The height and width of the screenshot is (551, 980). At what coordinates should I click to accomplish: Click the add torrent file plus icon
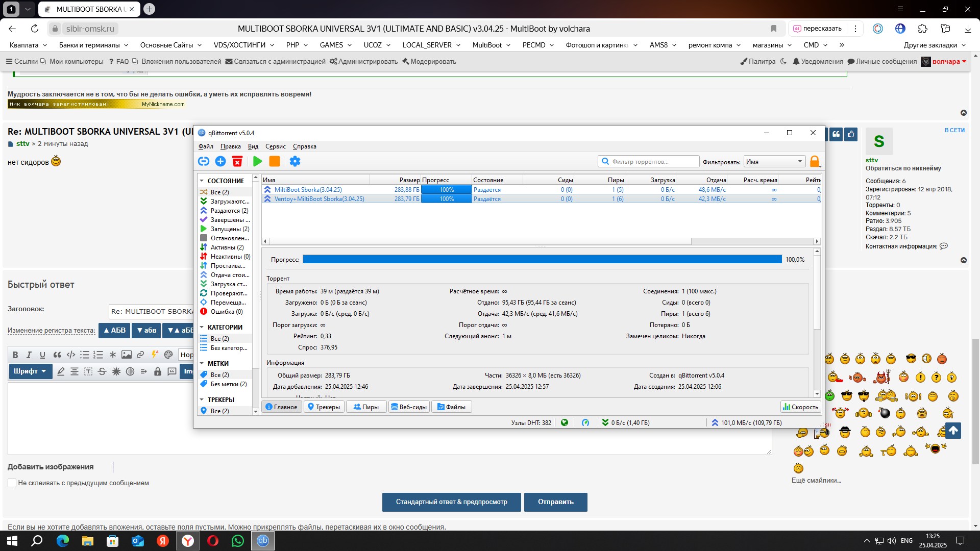click(x=220, y=161)
